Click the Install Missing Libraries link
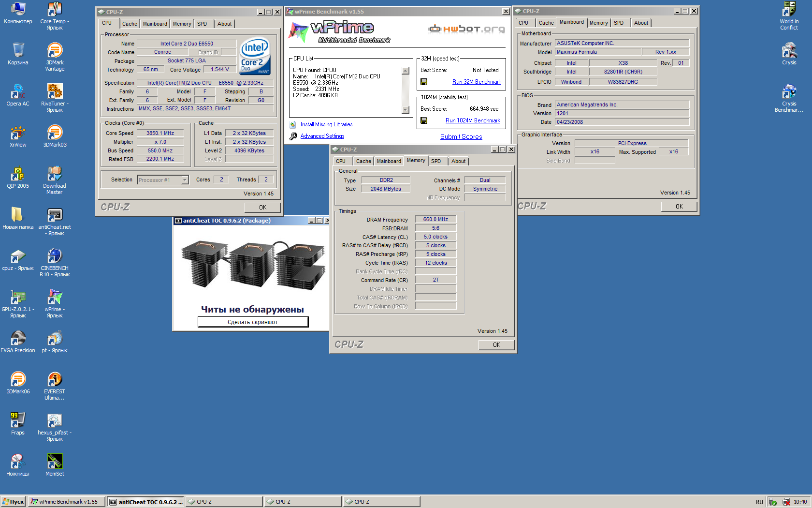Image resolution: width=812 pixels, height=508 pixels. tap(326, 124)
